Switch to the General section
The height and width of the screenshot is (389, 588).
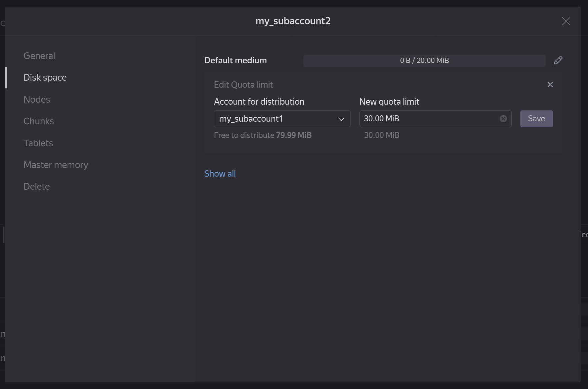(39, 56)
